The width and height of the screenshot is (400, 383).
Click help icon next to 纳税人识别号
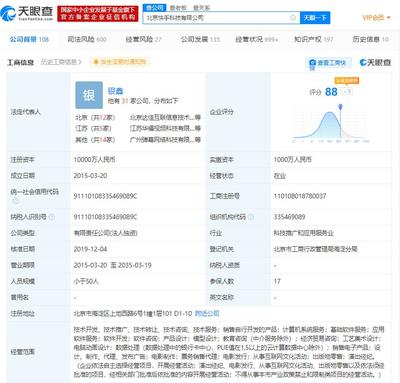pyautogui.click(x=52, y=217)
